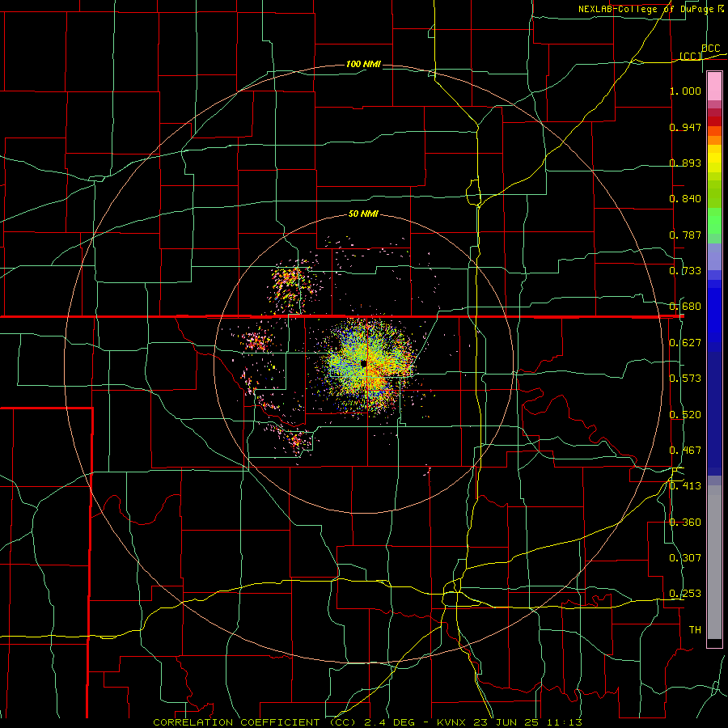Click the 100 NMI range ring label
This screenshot has width=728, height=728.
click(x=363, y=64)
